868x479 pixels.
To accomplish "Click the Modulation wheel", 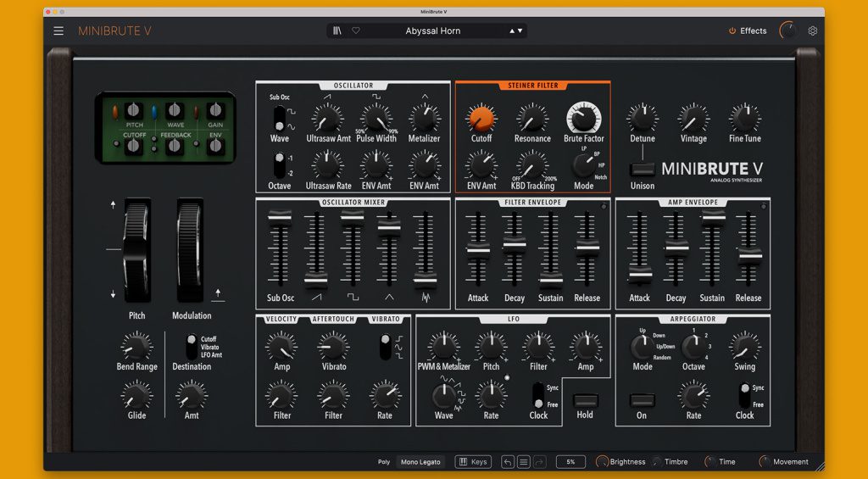I will point(190,250).
